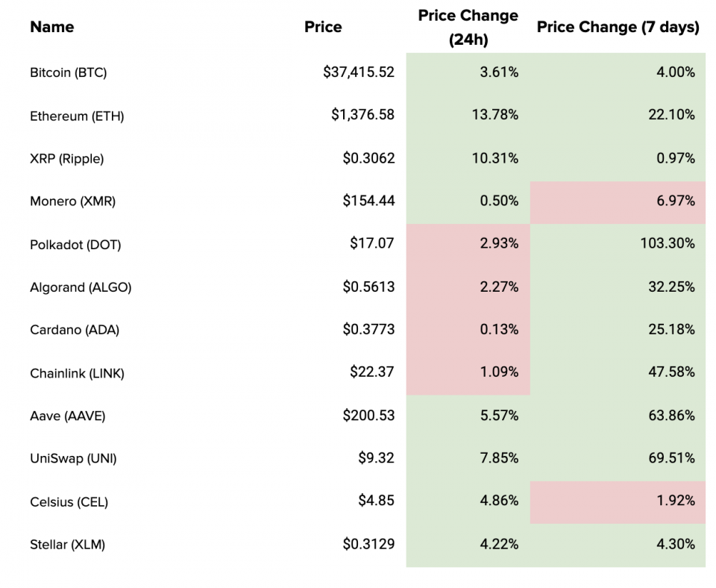Select the Stellar (XLM) name
Image resolution: width=716 pixels, height=588 pixels.
coord(67,545)
